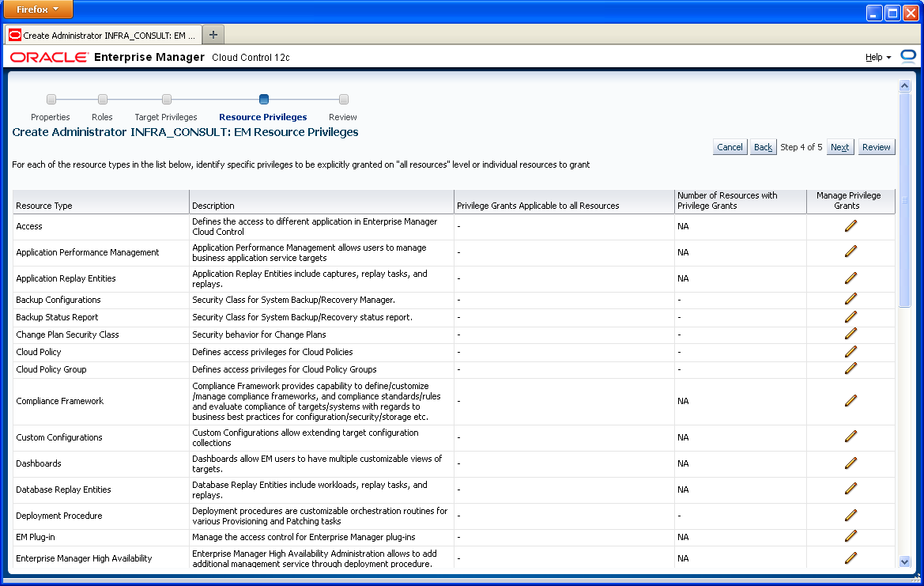Click 'Defines access privileges for Cloud Policies' text
Image resolution: width=924 pixels, height=586 pixels.
(x=272, y=352)
